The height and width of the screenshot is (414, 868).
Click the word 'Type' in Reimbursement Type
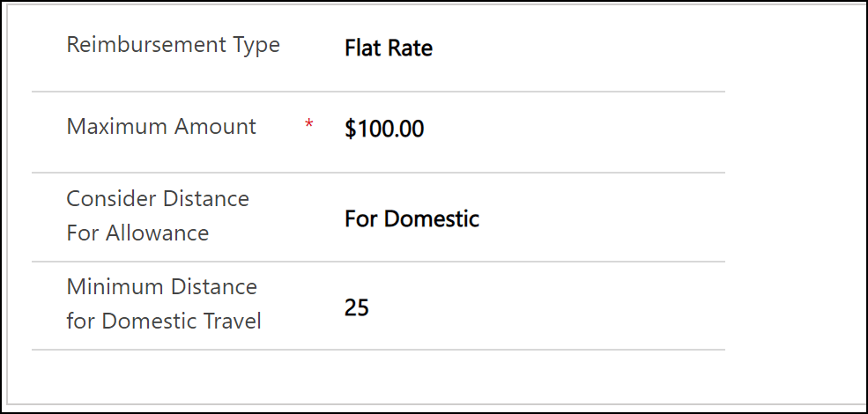coord(256,45)
